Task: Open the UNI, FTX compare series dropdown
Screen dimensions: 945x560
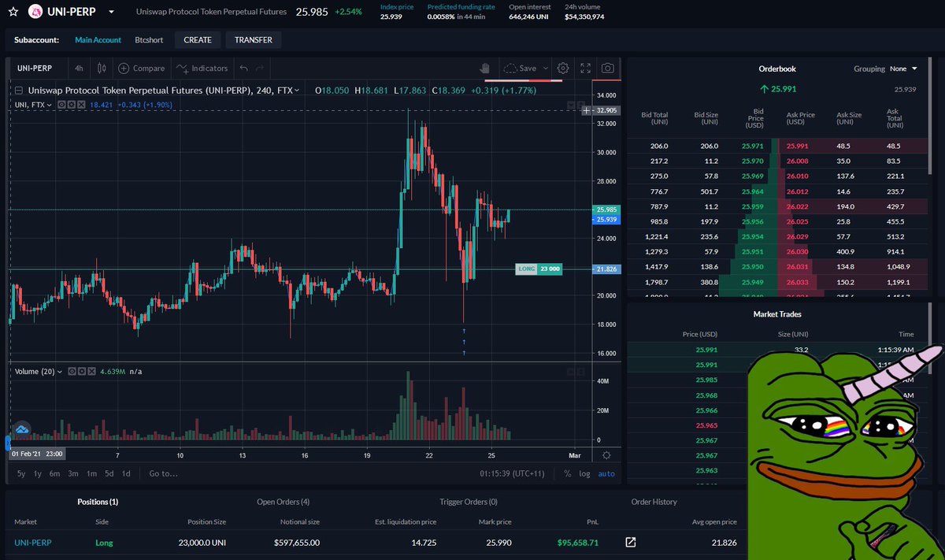Action: [x=49, y=105]
